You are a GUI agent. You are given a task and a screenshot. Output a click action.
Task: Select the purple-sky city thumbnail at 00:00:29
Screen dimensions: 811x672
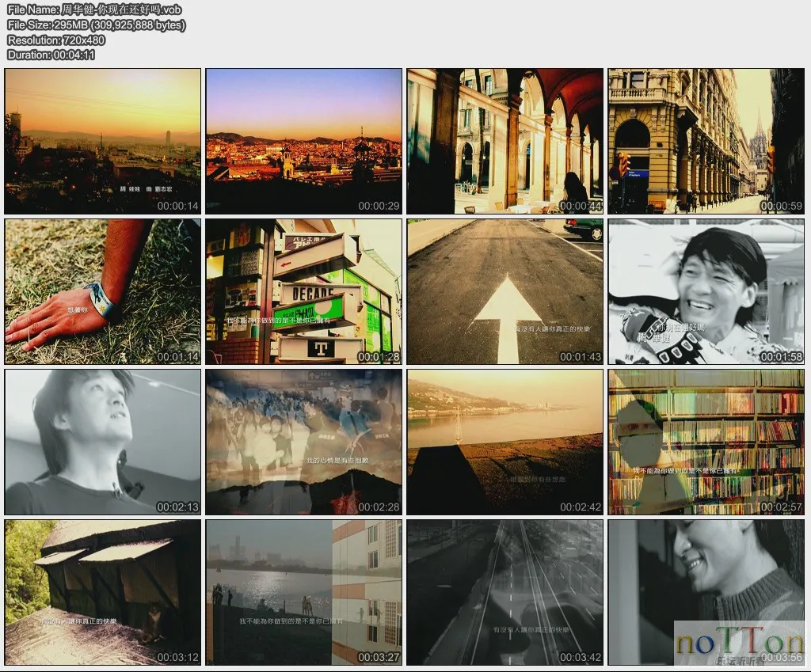(x=304, y=141)
